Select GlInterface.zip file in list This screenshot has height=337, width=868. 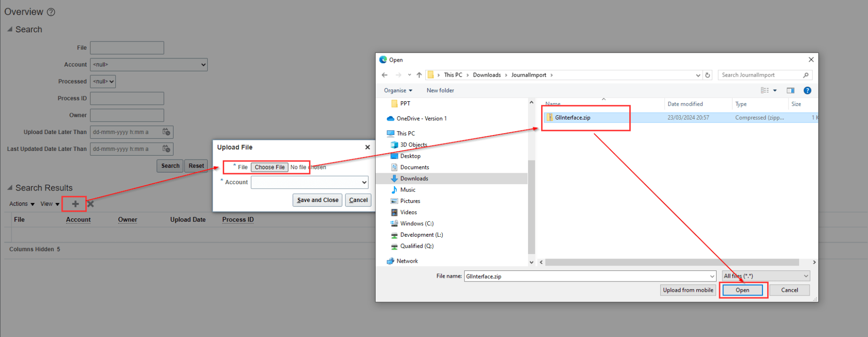point(572,118)
